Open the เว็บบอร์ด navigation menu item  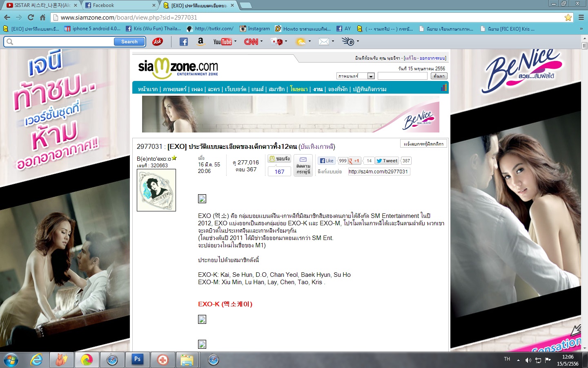click(236, 89)
